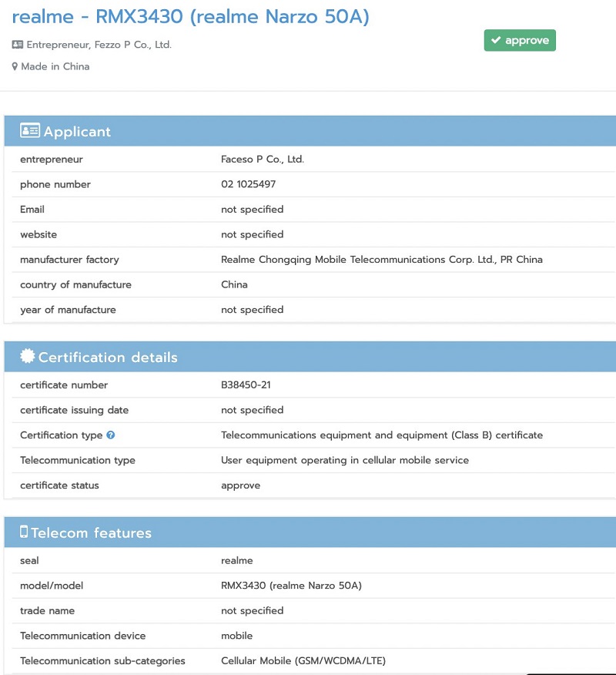Select phone number value '02 1025497'

[x=248, y=184]
